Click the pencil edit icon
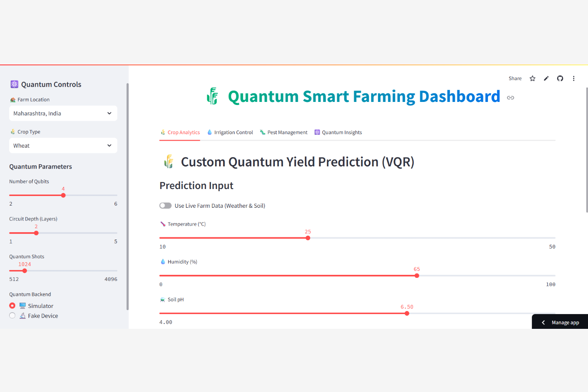 546,78
